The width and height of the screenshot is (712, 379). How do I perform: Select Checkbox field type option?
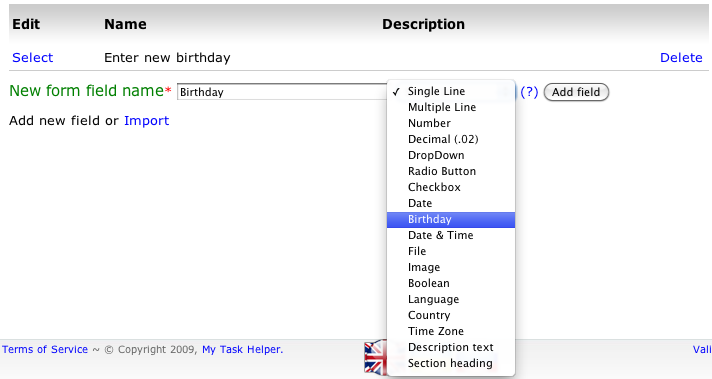point(450,187)
